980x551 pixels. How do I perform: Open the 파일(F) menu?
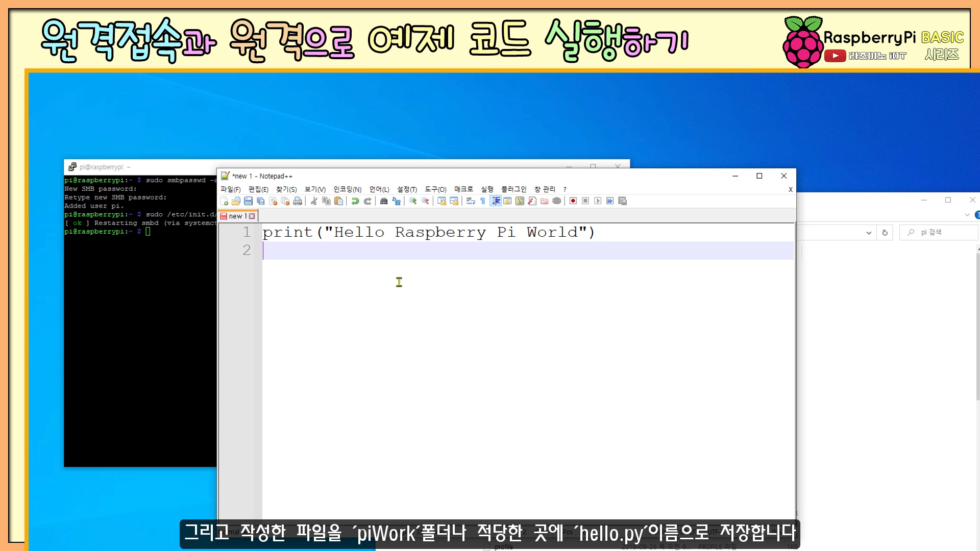pyautogui.click(x=230, y=189)
